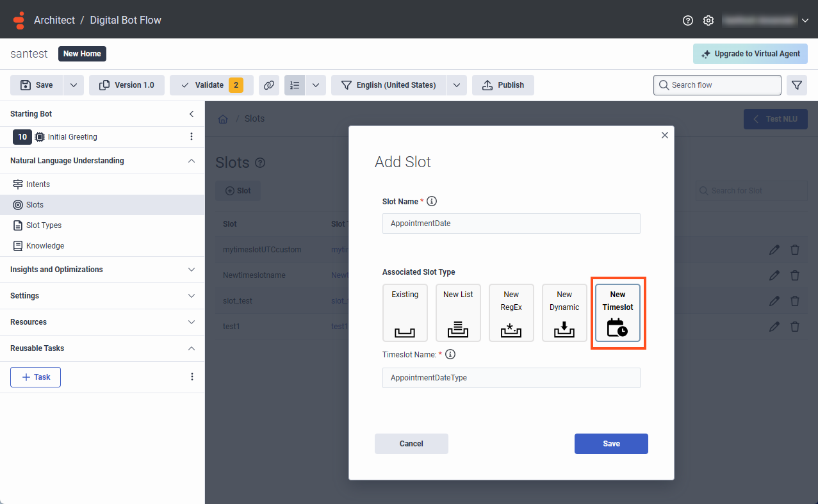Open the help icon in header

pos(688,20)
